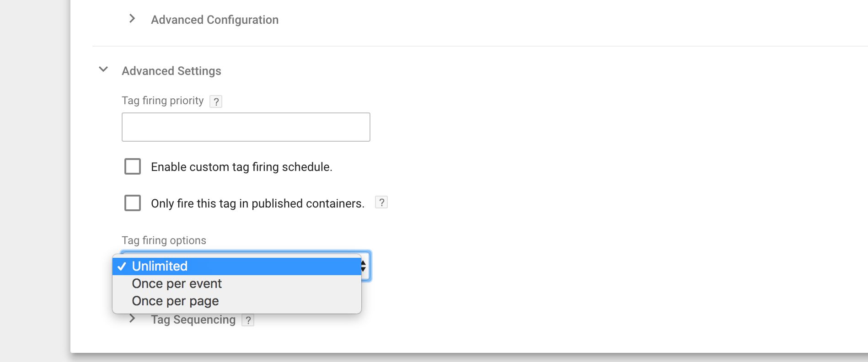This screenshot has height=362, width=868.
Task: Expand the Advanced Configuration section
Action: (x=132, y=19)
